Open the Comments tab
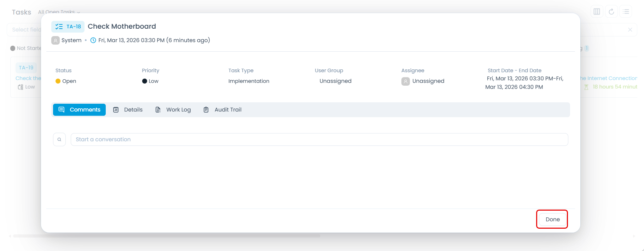 [79, 110]
